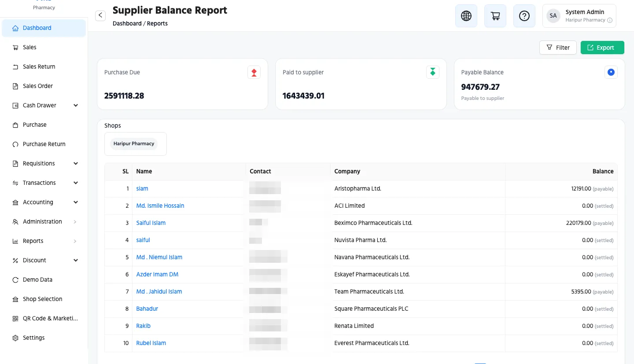Expand the Cash Drawer submenu chevron

[76, 106]
